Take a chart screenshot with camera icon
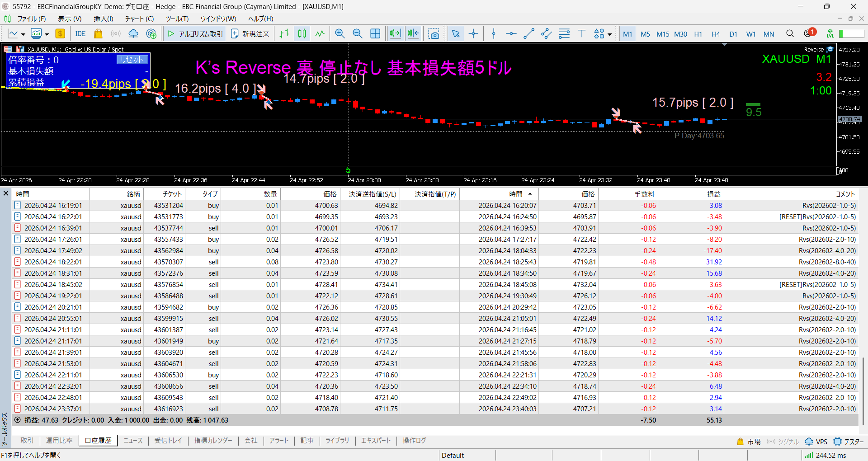 434,34
